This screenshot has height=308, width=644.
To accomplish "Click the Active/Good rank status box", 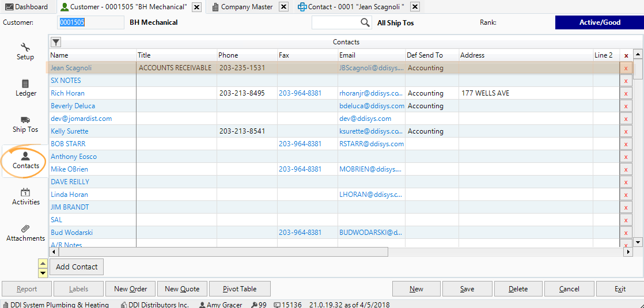I will click(x=599, y=22).
